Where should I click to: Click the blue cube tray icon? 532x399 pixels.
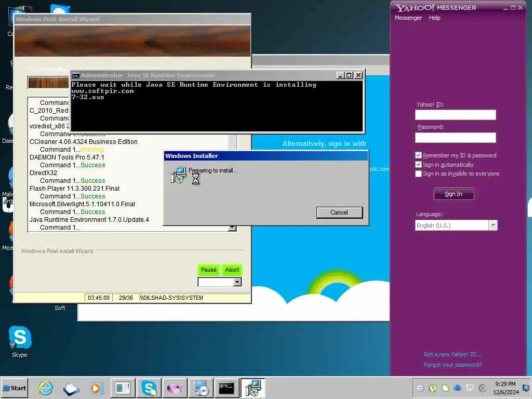click(x=457, y=388)
